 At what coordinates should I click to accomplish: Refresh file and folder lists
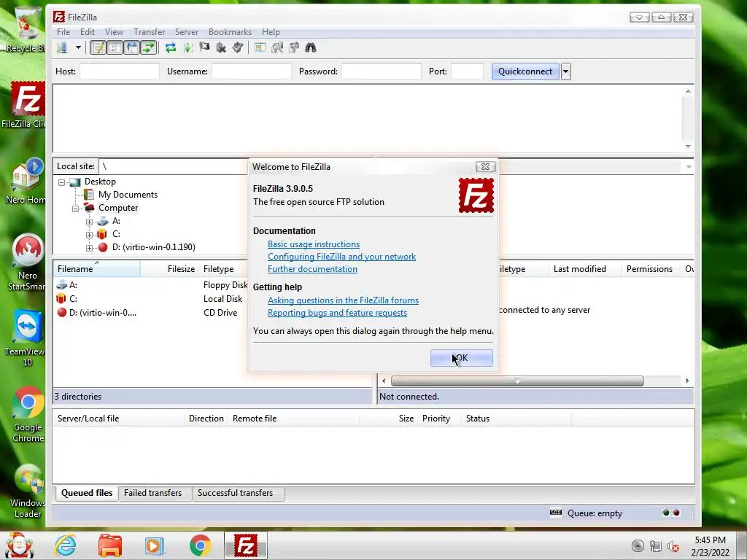(x=171, y=47)
